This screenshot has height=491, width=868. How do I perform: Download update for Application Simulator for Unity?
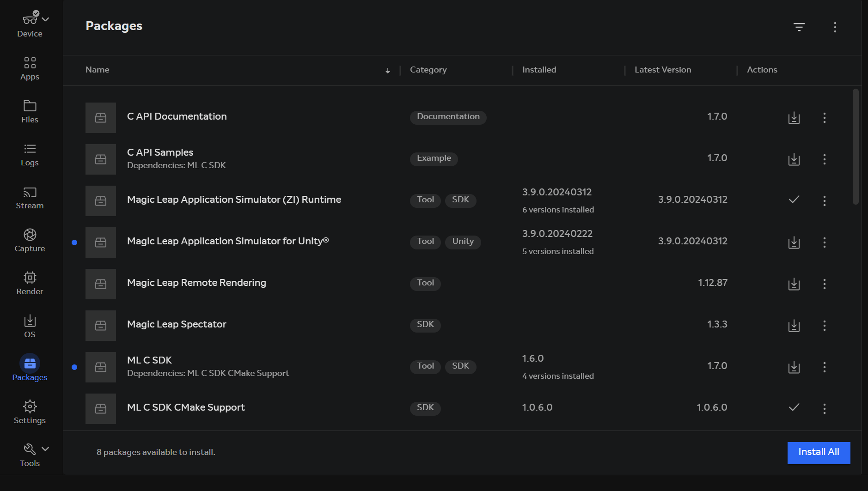794,242
